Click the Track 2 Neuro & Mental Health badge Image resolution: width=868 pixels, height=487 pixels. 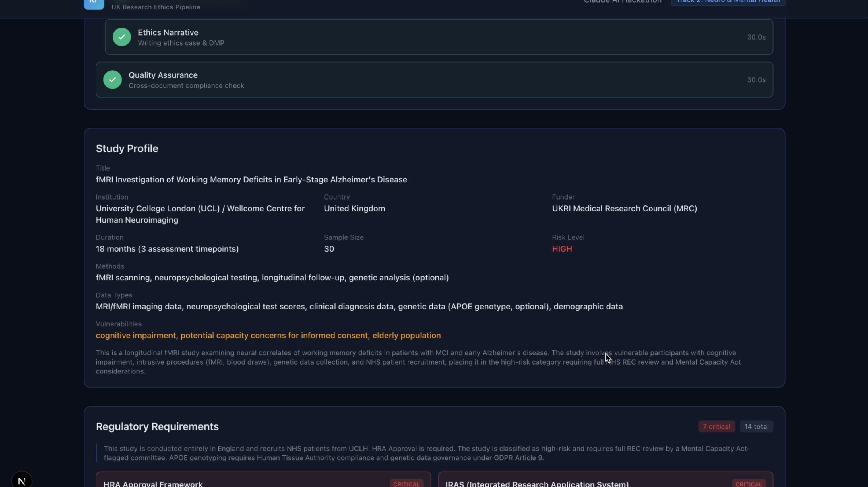(728, 2)
